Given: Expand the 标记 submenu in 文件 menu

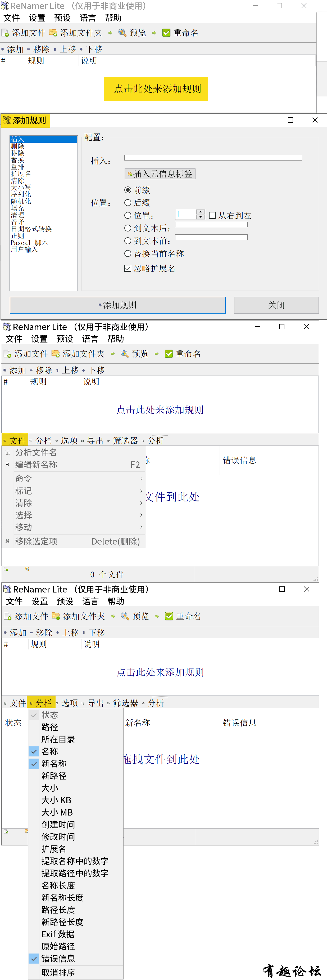Looking at the screenshot, I should (74, 491).
